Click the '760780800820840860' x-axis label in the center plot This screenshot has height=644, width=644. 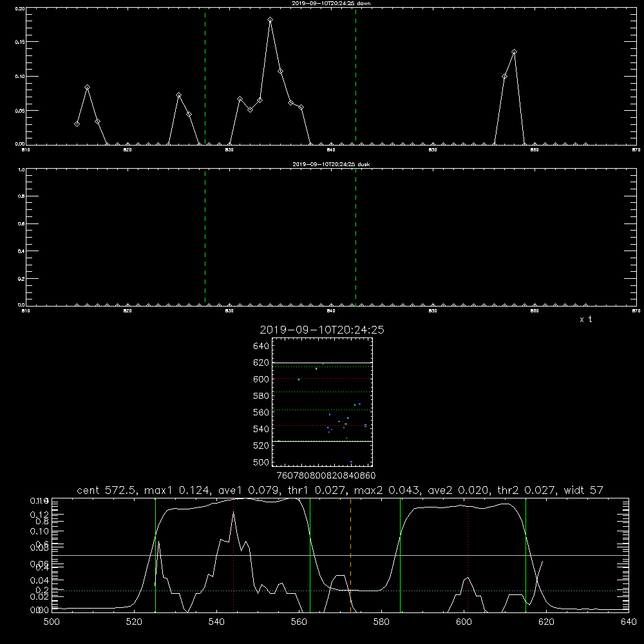326,476
